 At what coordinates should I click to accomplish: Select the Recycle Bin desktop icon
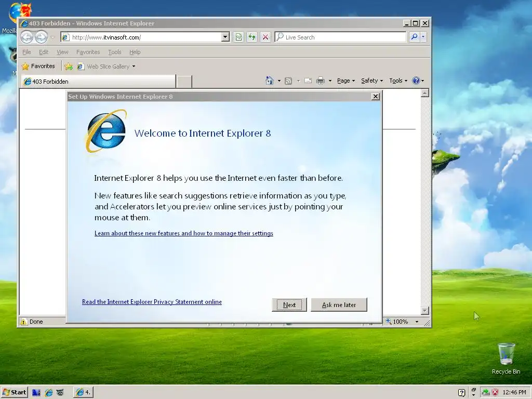(506, 359)
